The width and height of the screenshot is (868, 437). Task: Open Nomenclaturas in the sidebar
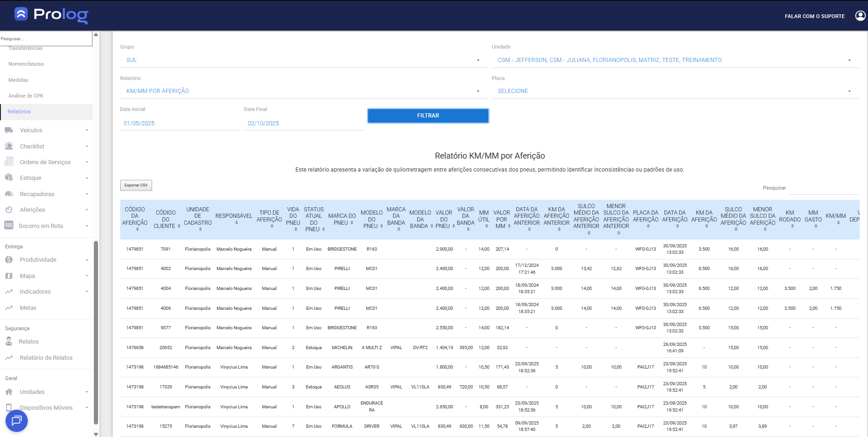[26, 64]
